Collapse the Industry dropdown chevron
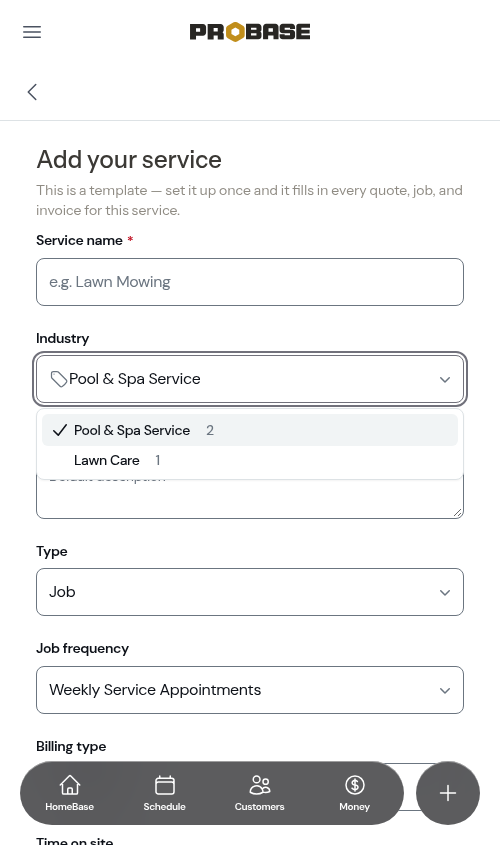 (445, 379)
